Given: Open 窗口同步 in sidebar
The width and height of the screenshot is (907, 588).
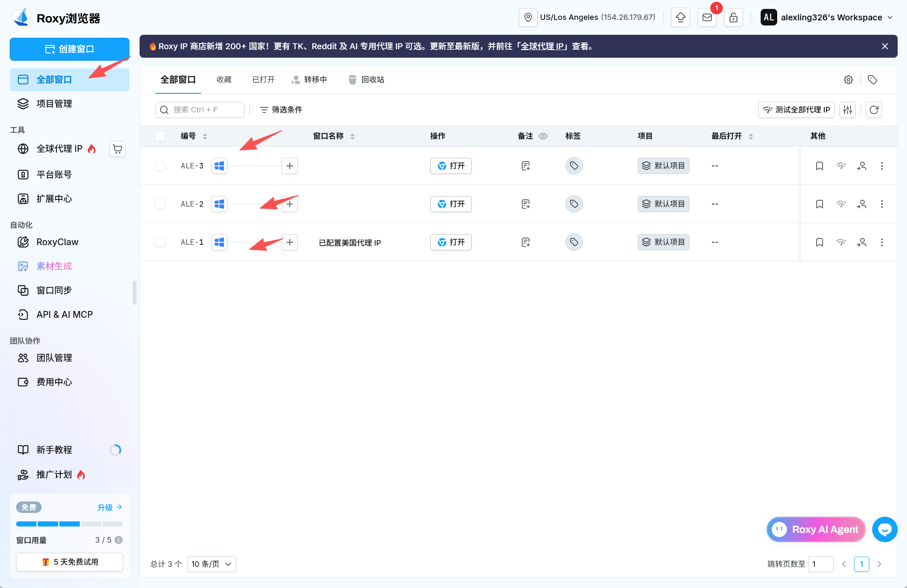Looking at the screenshot, I should 70,290.
